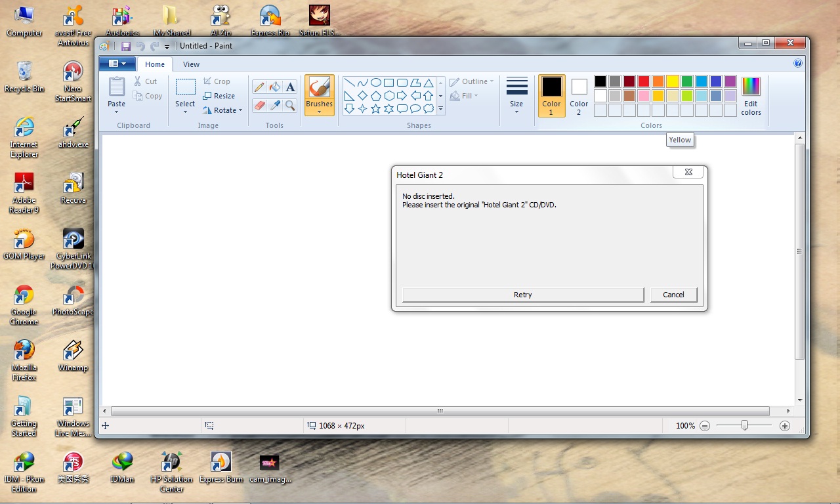Image resolution: width=840 pixels, height=504 pixels.
Task: Select the Pencil tool
Action: (259, 87)
